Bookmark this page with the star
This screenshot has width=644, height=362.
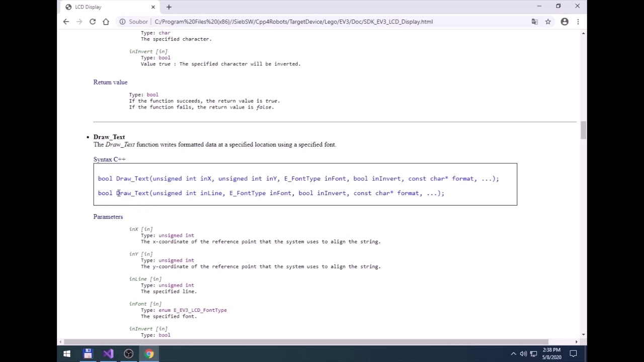pyautogui.click(x=548, y=22)
